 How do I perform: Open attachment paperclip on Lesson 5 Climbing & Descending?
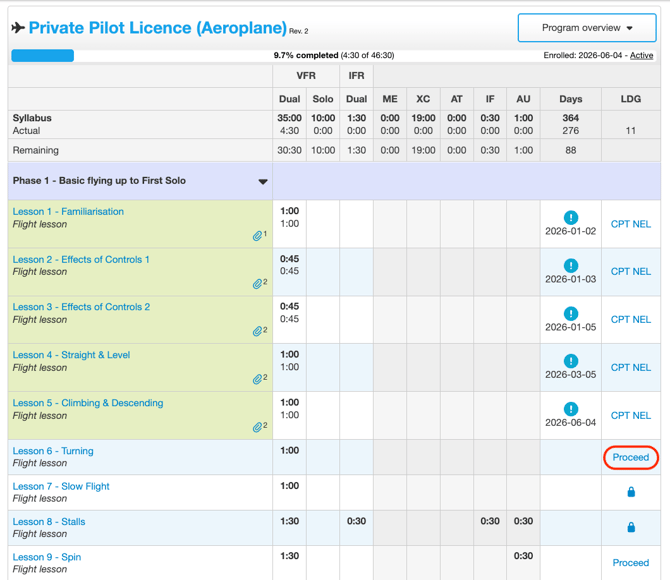[257, 427]
